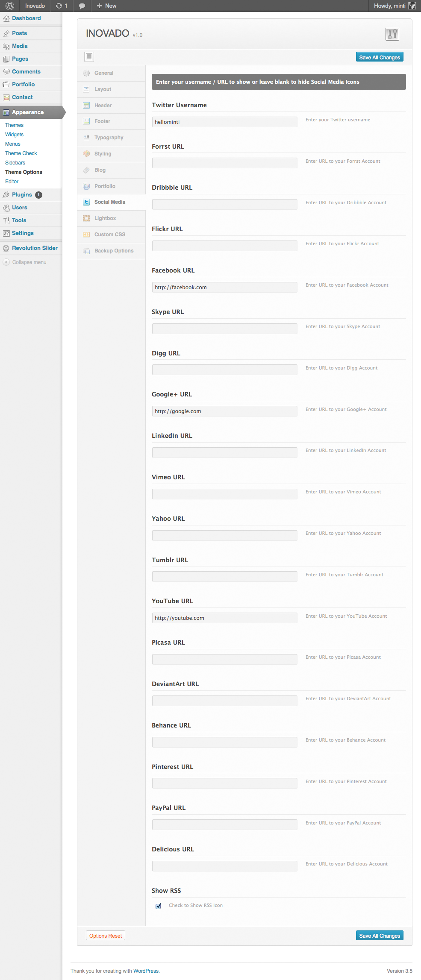Screen dimensions: 421x980
Task: Click the Twitter Username input field
Action: pos(224,122)
